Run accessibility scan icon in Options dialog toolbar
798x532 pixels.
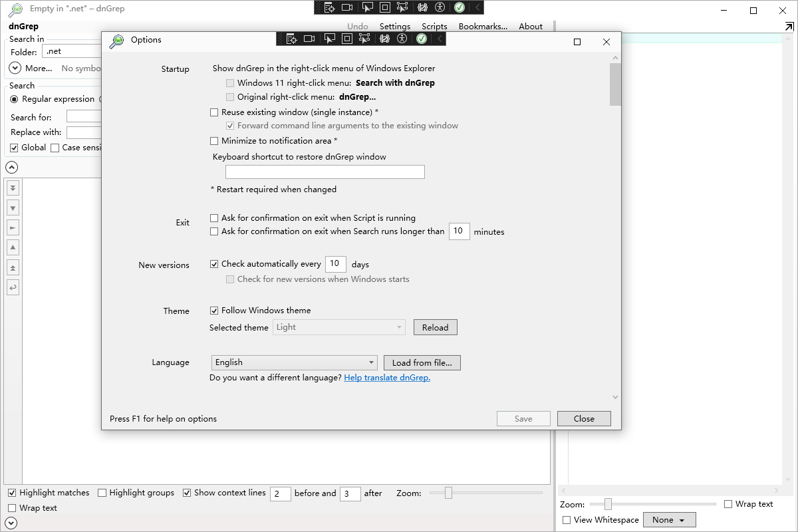(402, 39)
